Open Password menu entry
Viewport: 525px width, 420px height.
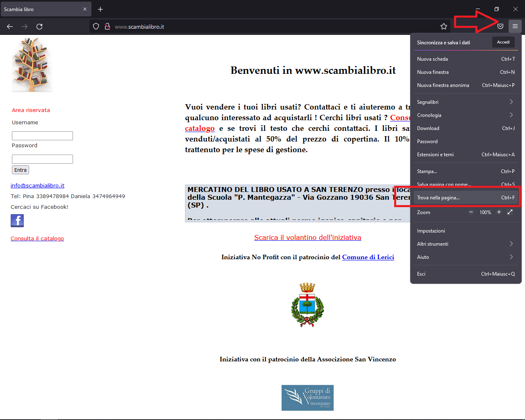coord(466,142)
